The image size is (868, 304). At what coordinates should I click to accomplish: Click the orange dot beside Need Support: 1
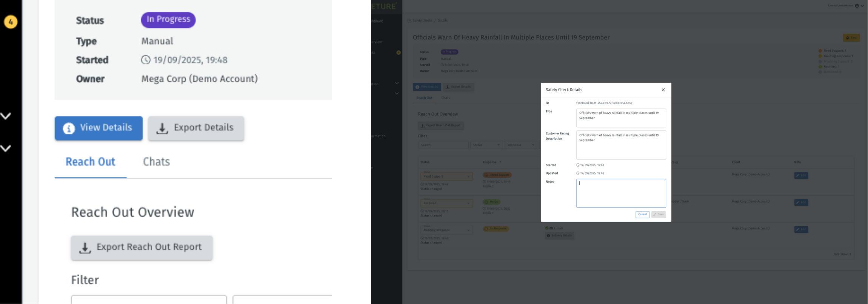(820, 51)
